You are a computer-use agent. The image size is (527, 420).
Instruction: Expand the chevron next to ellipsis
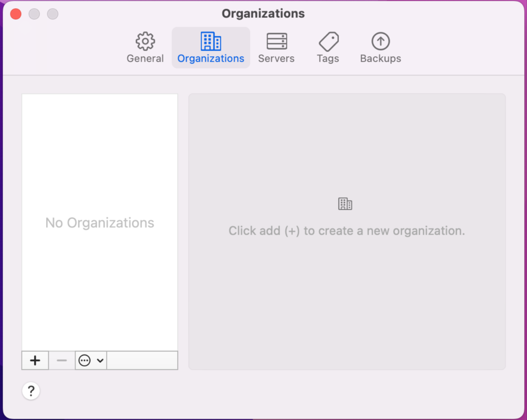point(100,360)
